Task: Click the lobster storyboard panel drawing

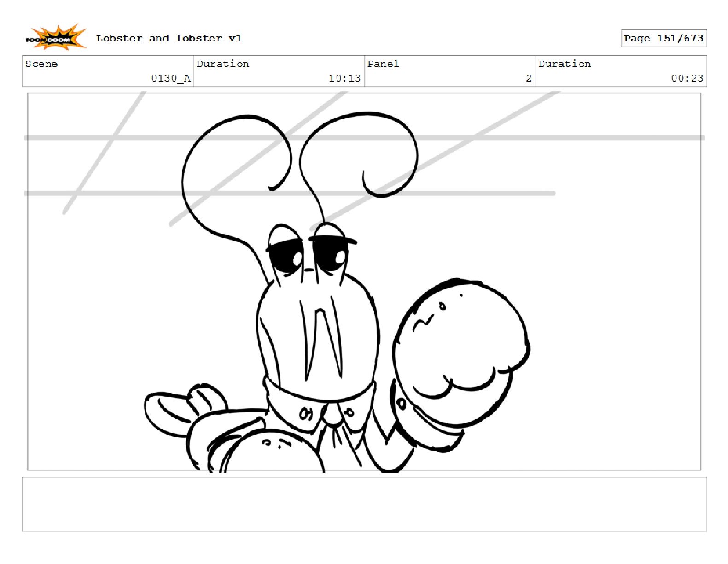Action: point(364,282)
